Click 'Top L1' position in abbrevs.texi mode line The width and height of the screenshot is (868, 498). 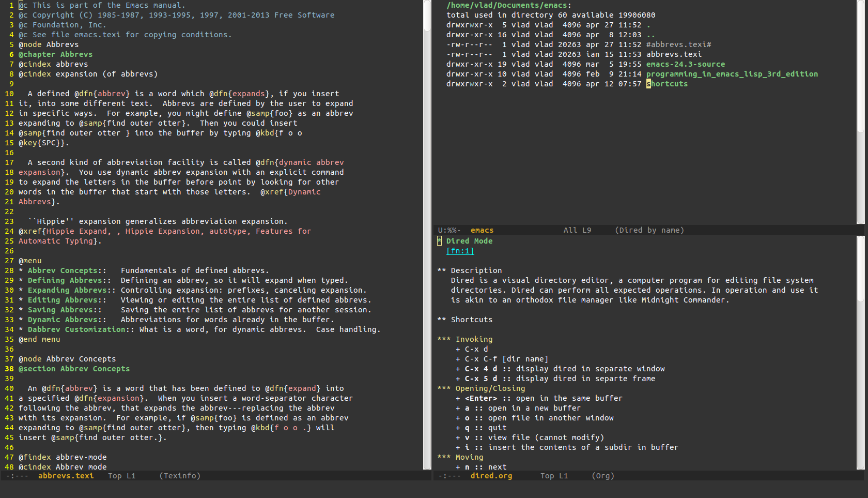point(121,476)
